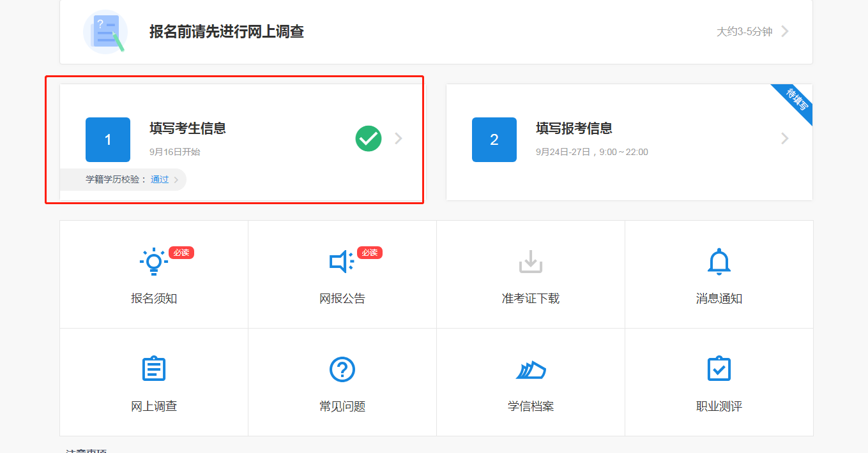The image size is (868, 453).
Task: Expand the 填写考生信息 card chevron
Action: coord(398,138)
